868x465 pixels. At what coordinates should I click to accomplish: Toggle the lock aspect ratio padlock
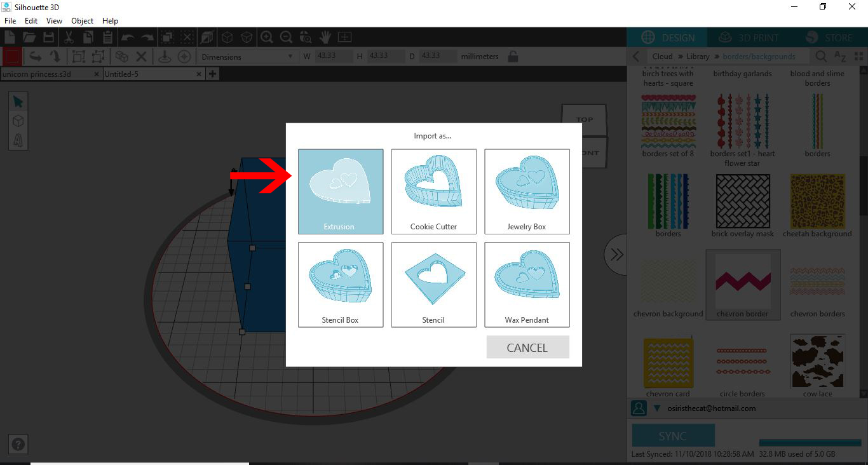(x=513, y=57)
